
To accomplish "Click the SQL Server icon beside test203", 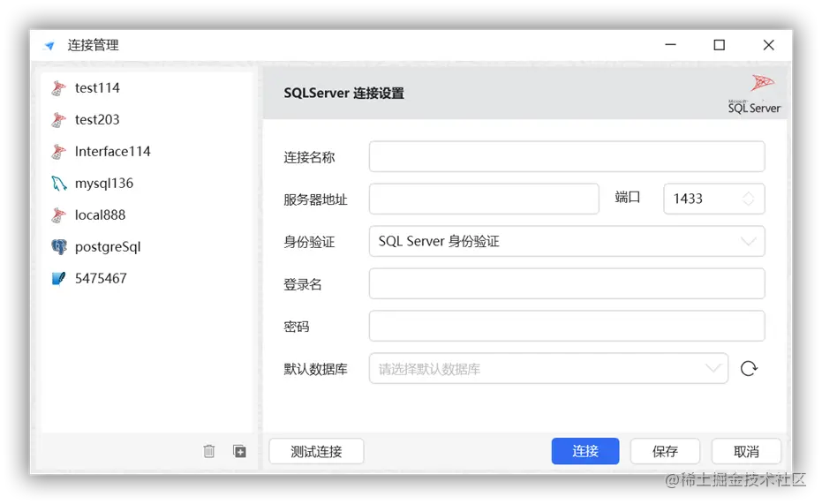I will click(x=58, y=120).
